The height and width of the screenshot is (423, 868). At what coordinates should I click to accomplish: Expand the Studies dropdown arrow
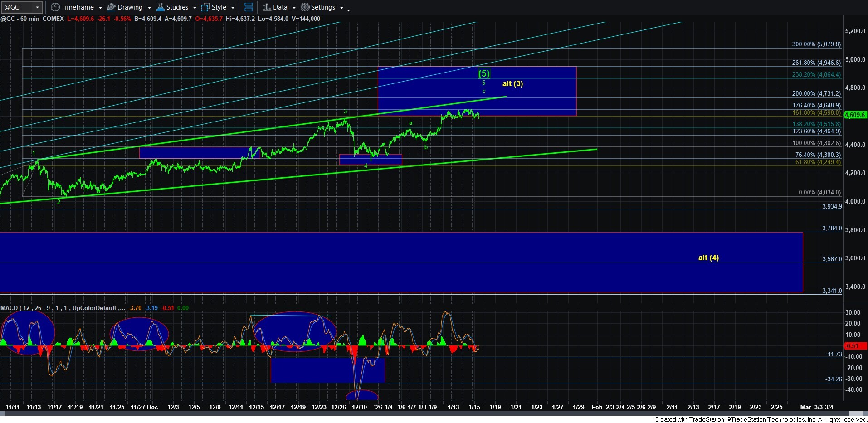click(x=195, y=8)
